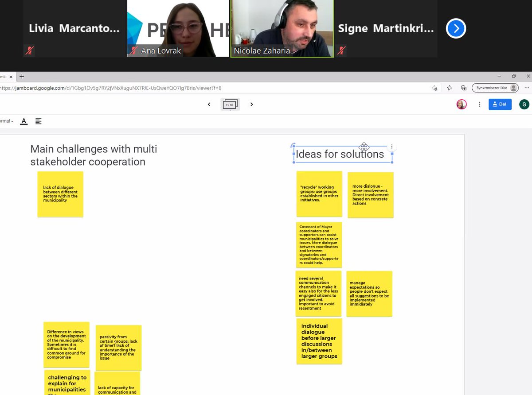Open the browser favorites list

(x=450, y=88)
